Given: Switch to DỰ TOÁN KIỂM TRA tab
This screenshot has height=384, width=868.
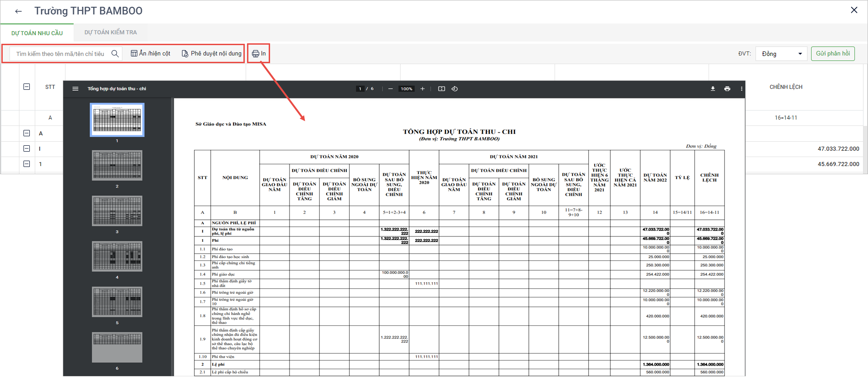Looking at the screenshot, I should point(111,32).
